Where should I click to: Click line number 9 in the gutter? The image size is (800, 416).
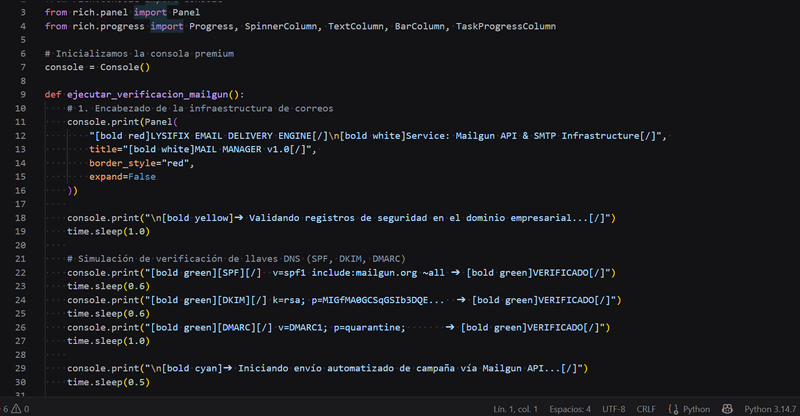pos(23,94)
